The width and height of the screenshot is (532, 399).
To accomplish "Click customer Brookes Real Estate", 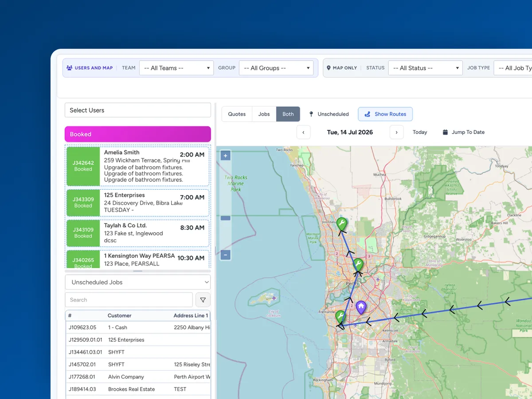I will click(132, 389).
